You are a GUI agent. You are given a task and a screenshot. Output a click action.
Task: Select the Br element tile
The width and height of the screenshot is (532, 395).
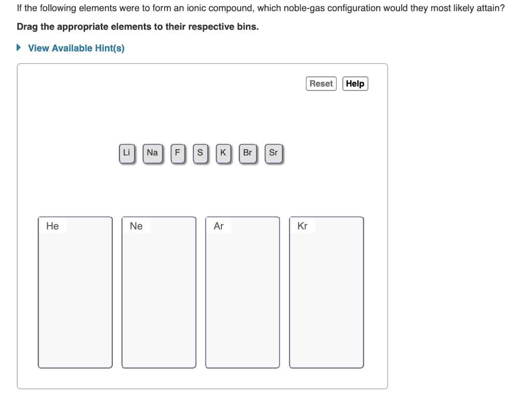(247, 153)
